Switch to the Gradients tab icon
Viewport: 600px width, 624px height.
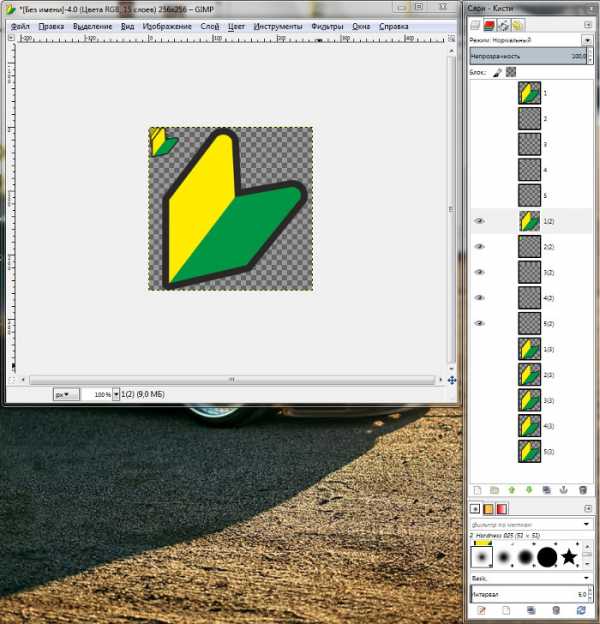[x=502, y=509]
